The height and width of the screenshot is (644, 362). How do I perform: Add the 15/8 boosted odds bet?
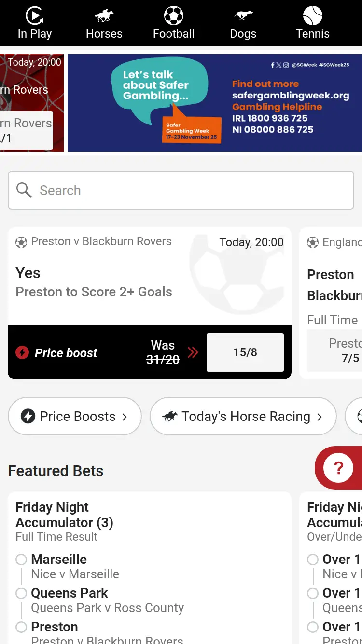point(245,352)
